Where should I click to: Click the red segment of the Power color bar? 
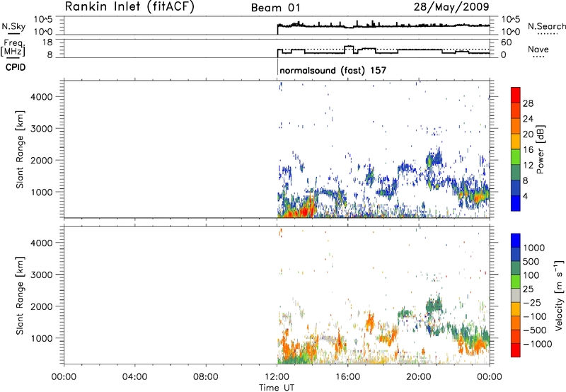[516, 95]
